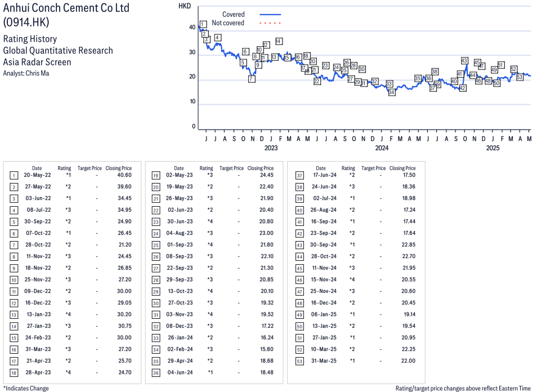
Task: Click numbered box 36 in the rating table
Action: [156, 373]
